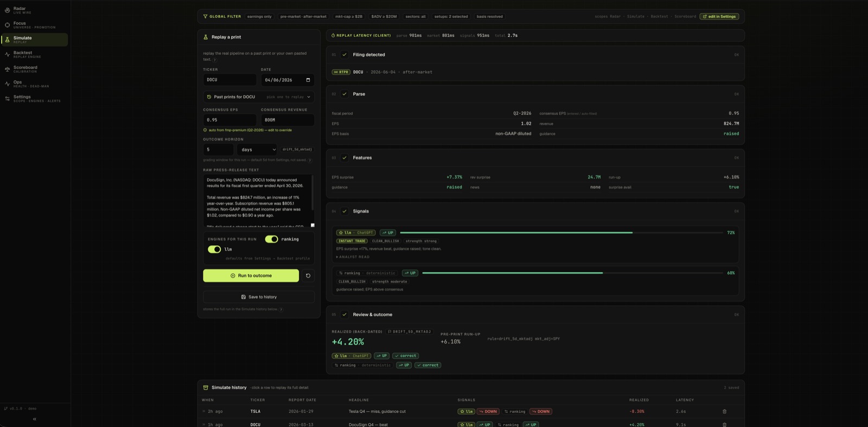
Task: Toggle the Signals step checkmark
Action: coord(344,211)
